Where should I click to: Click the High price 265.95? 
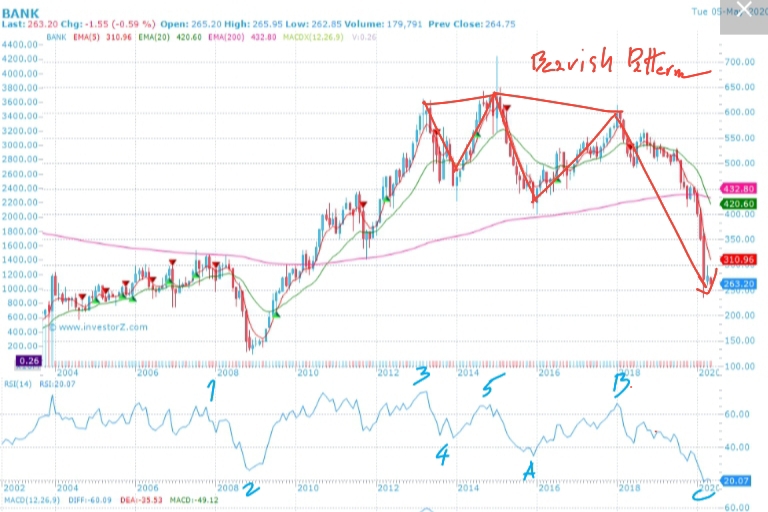267,24
